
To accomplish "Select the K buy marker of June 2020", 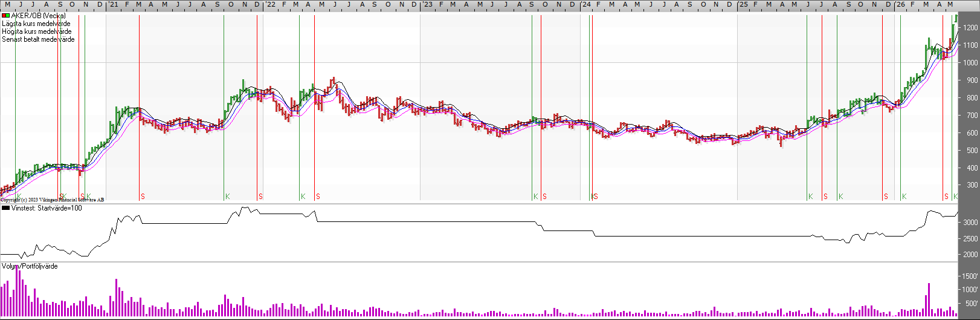I will click(19, 197).
